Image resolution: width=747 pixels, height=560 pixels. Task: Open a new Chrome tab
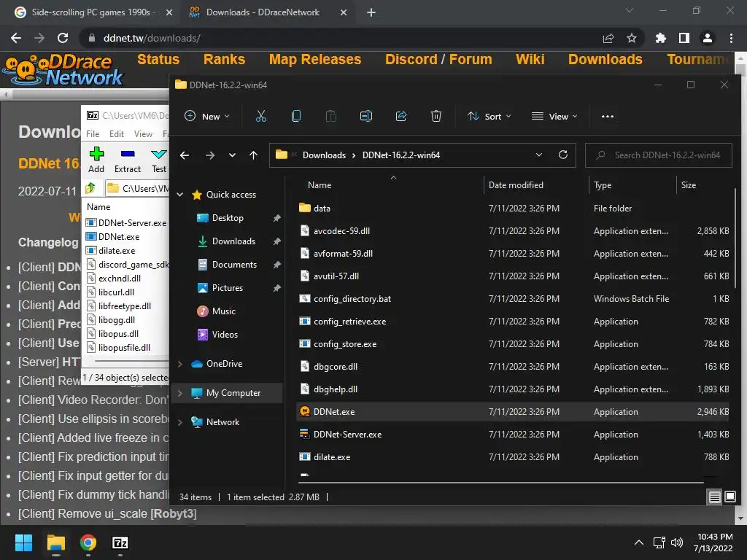pos(371,12)
